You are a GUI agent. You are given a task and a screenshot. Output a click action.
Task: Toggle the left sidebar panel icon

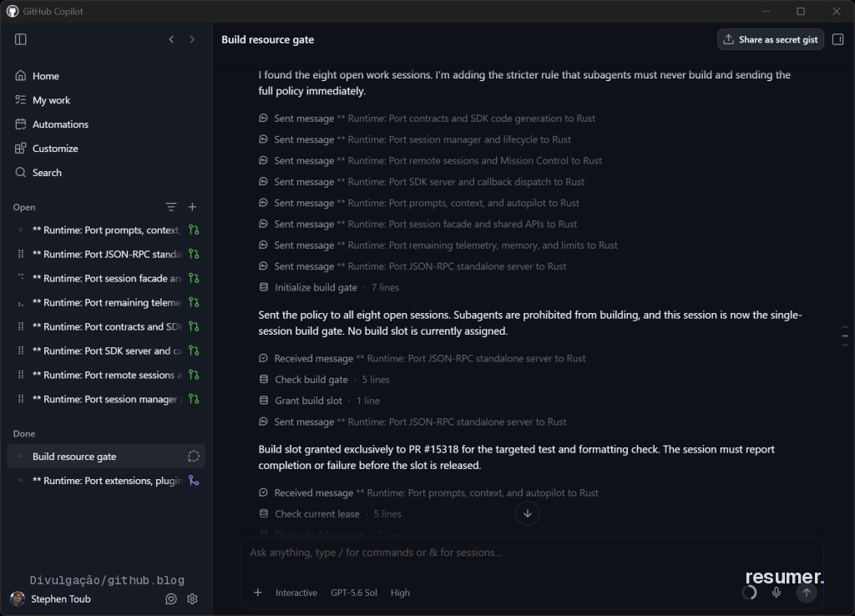point(21,39)
